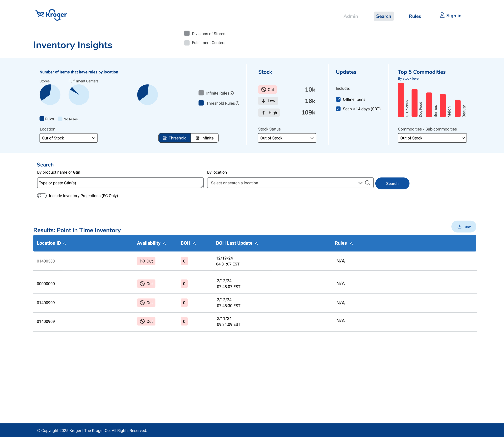This screenshot has height=437, width=504.
Task: Click the BOH column filter icon
Action: coord(194,243)
